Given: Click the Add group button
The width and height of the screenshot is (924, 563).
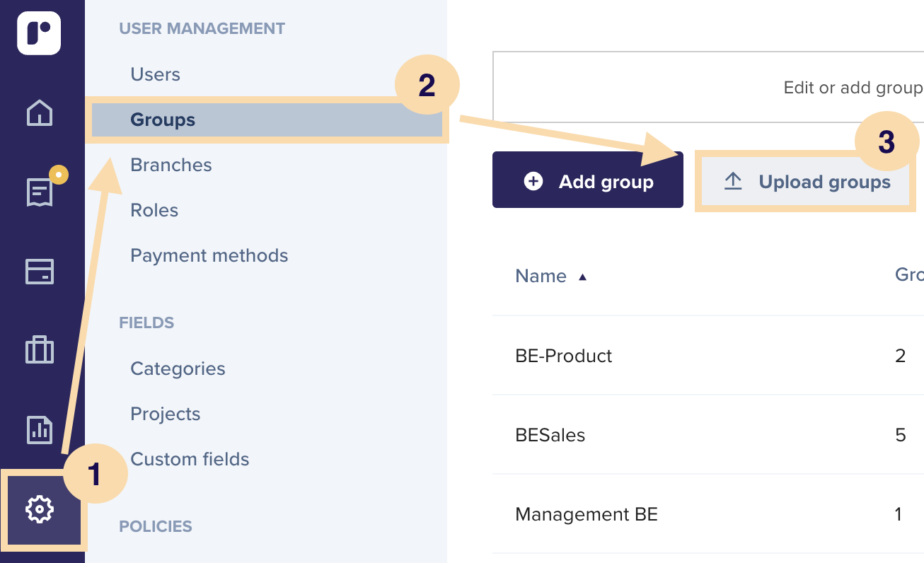Looking at the screenshot, I should point(588,180).
